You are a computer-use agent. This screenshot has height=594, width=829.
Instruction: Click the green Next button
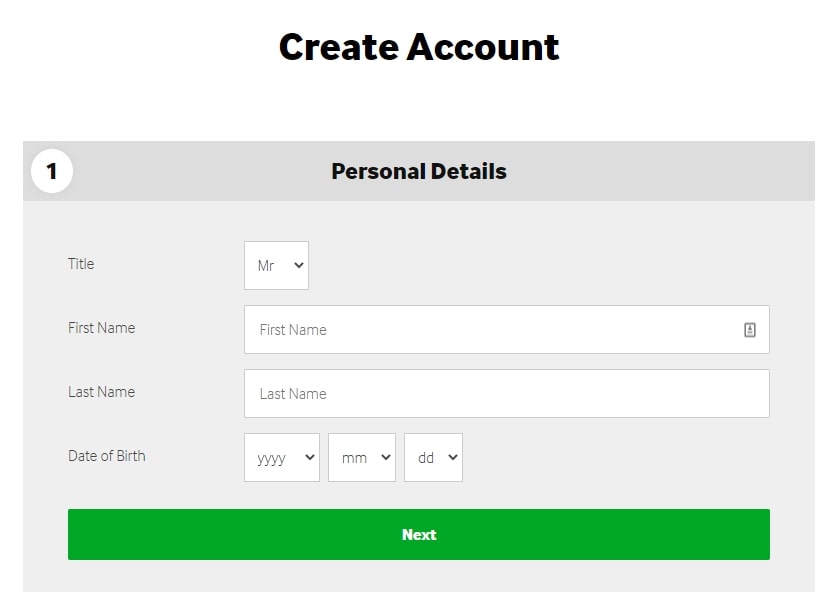418,534
